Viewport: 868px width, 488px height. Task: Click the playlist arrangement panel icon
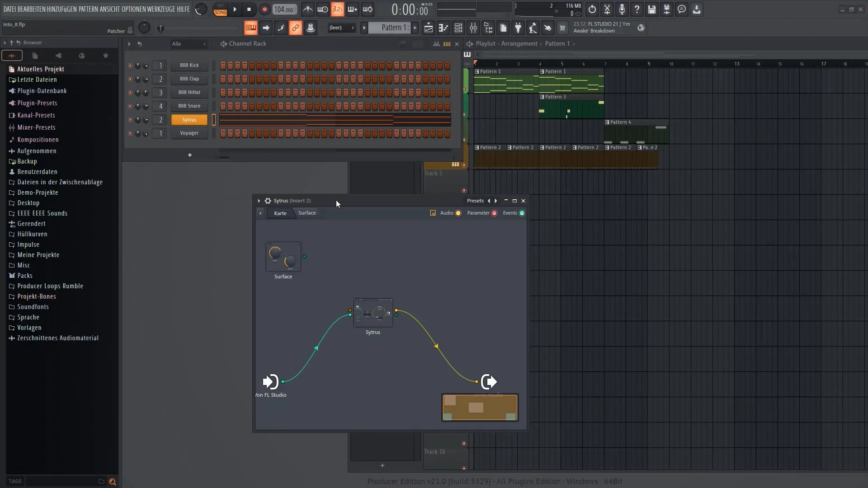tap(470, 43)
